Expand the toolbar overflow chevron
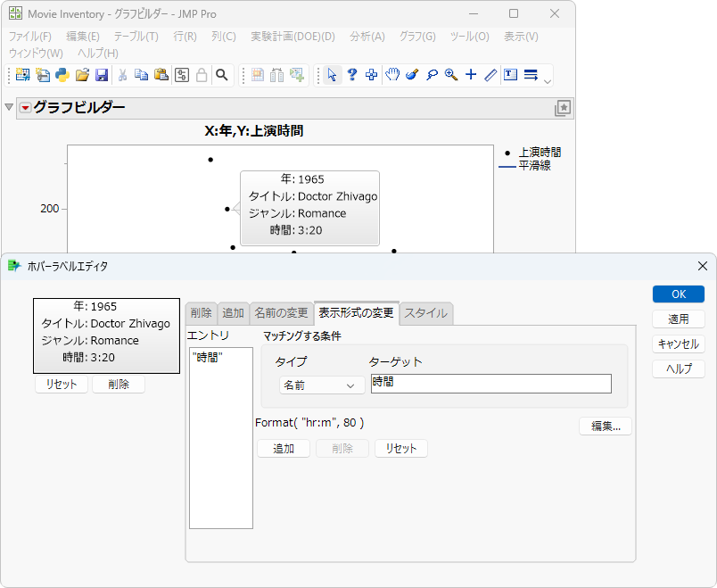The width and height of the screenshot is (717, 588). (x=548, y=82)
